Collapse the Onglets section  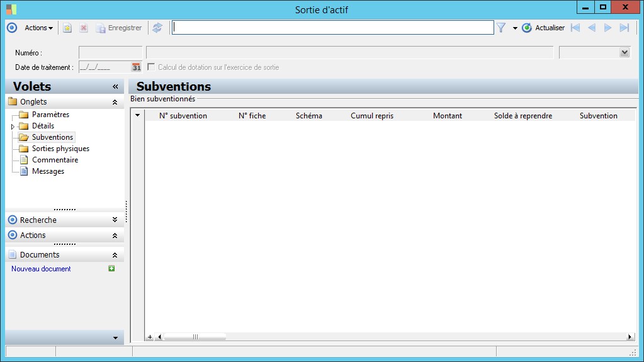[x=115, y=102]
